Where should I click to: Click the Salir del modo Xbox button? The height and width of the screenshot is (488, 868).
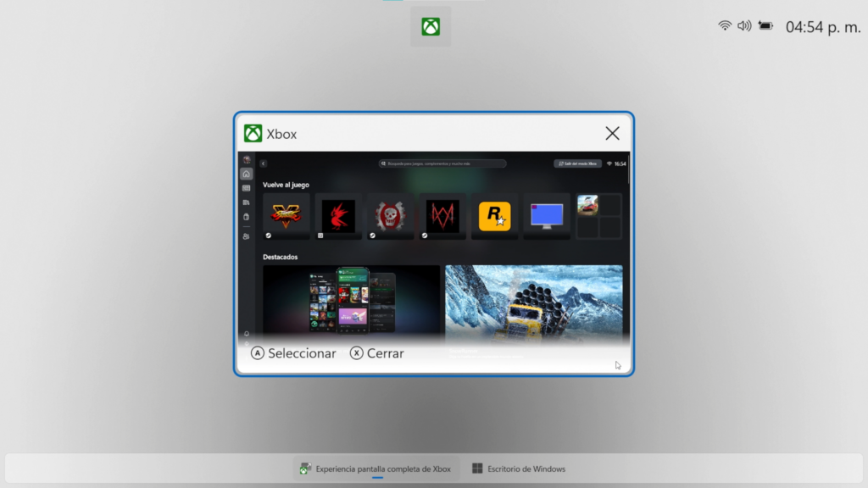tap(577, 164)
